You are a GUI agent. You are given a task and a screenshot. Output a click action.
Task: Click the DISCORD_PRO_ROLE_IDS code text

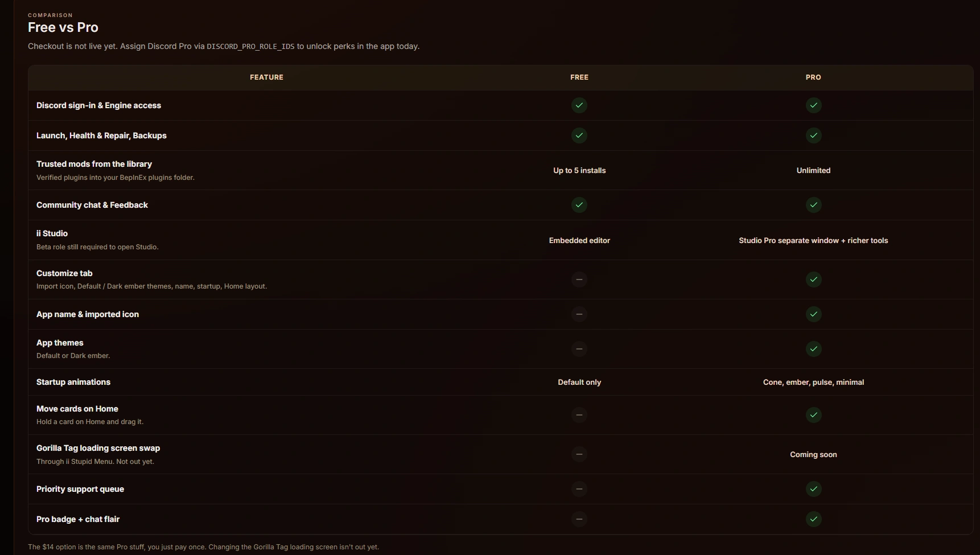pos(250,47)
